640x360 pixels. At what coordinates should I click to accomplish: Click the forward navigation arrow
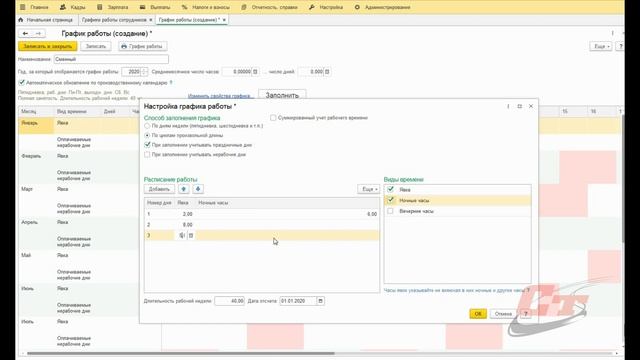point(38,33)
